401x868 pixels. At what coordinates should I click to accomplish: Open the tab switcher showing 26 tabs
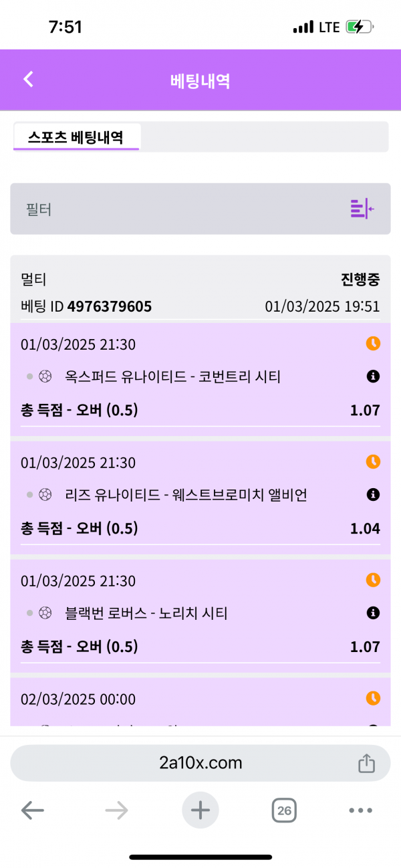click(284, 811)
